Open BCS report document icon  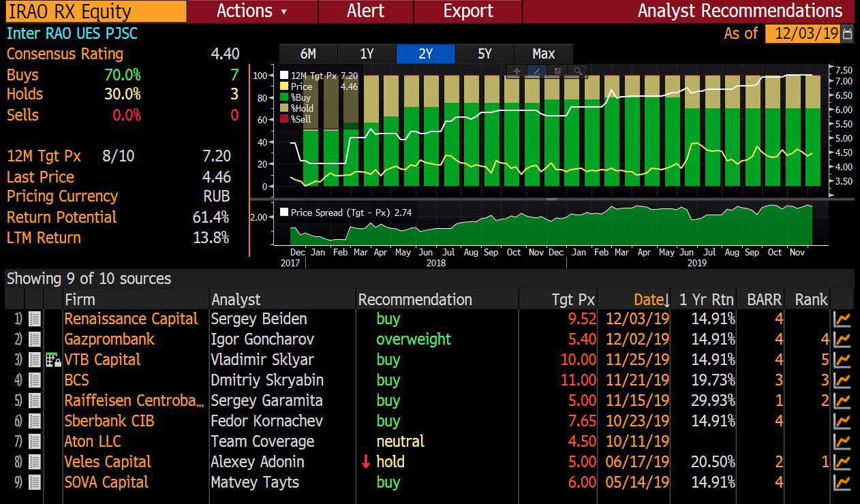point(34,380)
